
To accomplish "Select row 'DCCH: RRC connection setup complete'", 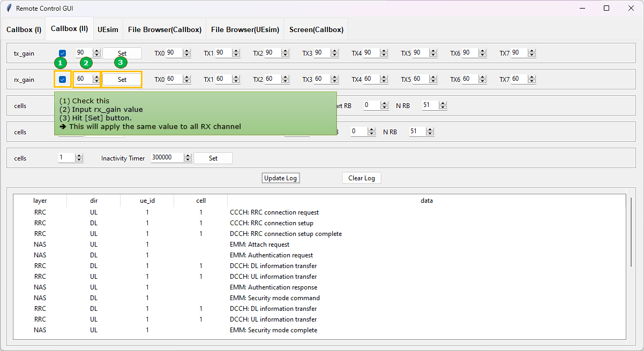I will (x=319, y=234).
